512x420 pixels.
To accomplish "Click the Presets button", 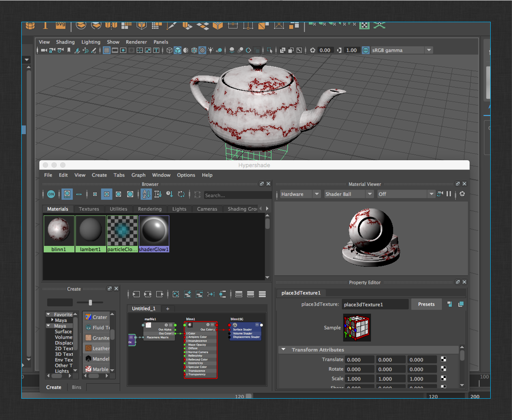I will [x=426, y=304].
